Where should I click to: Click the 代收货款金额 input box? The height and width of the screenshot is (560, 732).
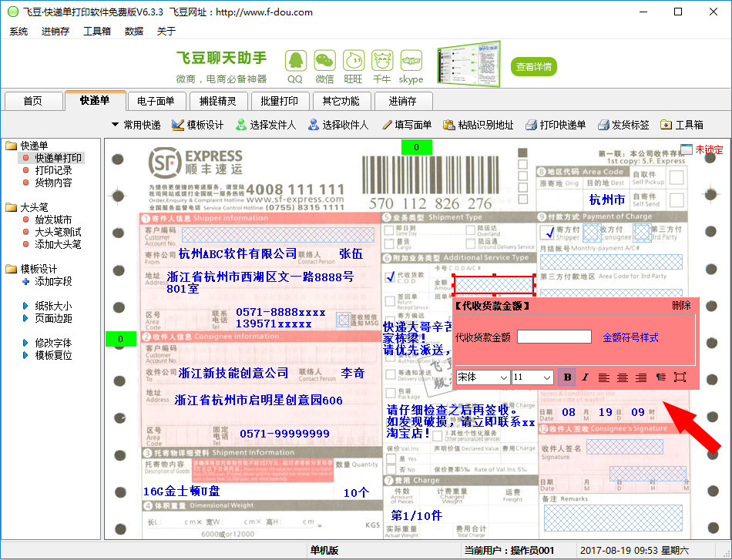[x=554, y=337]
